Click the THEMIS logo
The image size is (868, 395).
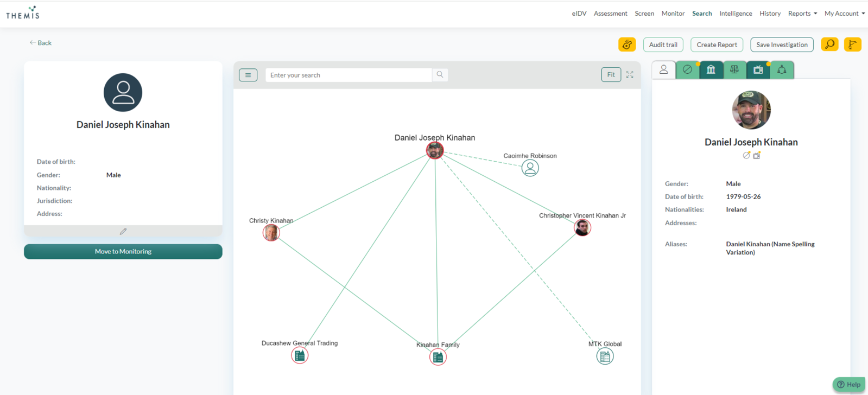pos(23,13)
